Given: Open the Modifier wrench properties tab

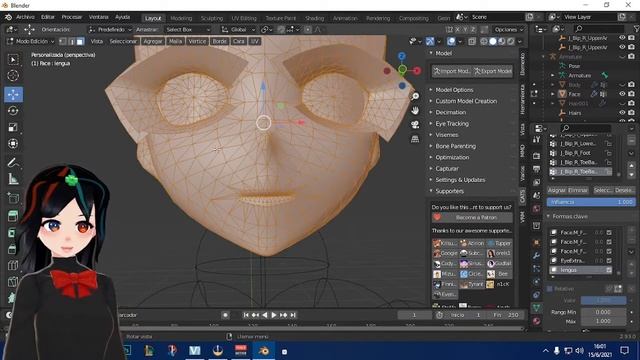Looking at the screenshot, I should point(536,256).
